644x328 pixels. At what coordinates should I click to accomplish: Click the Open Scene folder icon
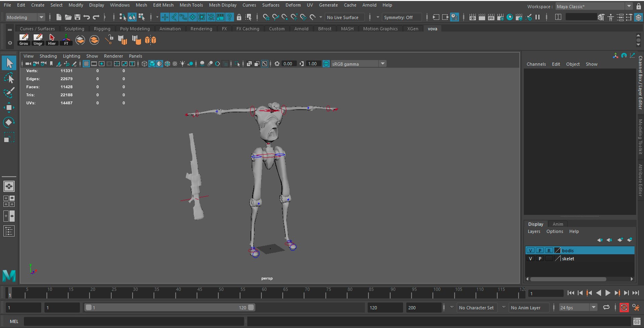point(68,17)
